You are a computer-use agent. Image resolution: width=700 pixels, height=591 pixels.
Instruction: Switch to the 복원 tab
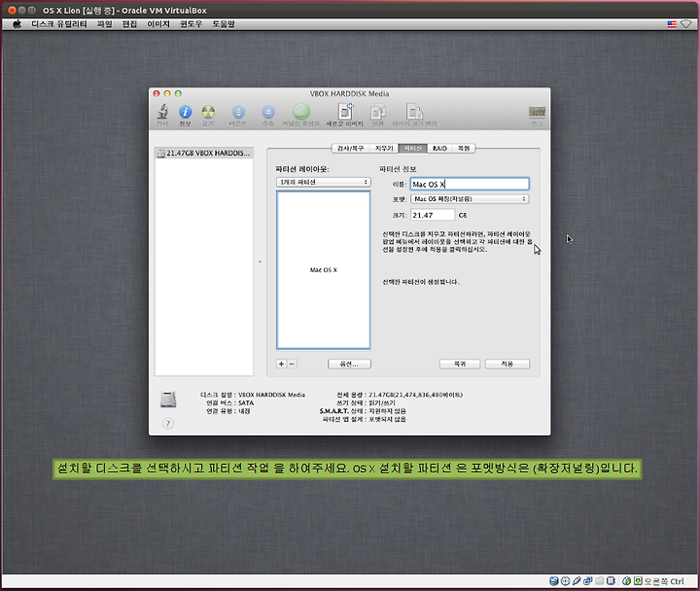tap(464, 148)
